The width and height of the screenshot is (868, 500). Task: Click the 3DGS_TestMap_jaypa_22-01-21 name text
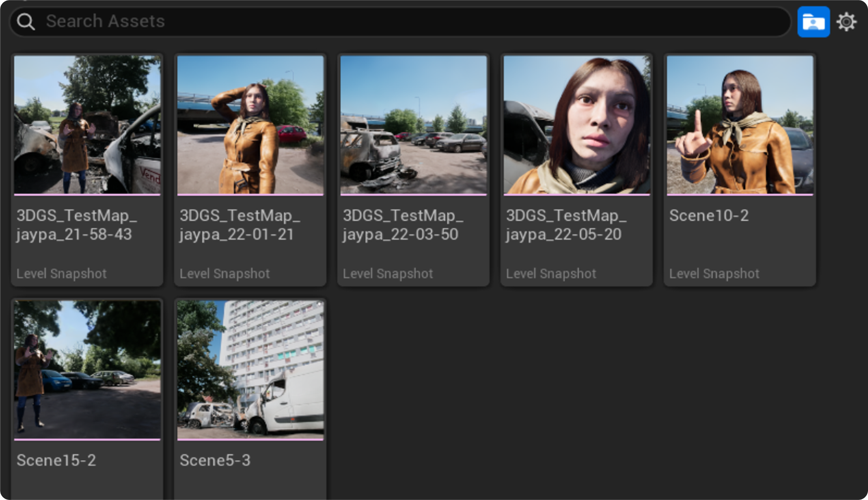(240, 225)
